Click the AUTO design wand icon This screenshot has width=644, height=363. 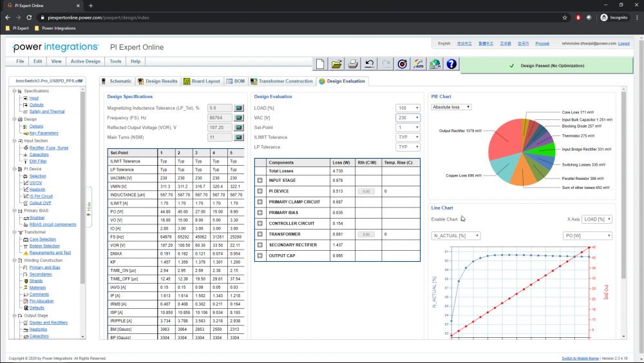pos(419,64)
